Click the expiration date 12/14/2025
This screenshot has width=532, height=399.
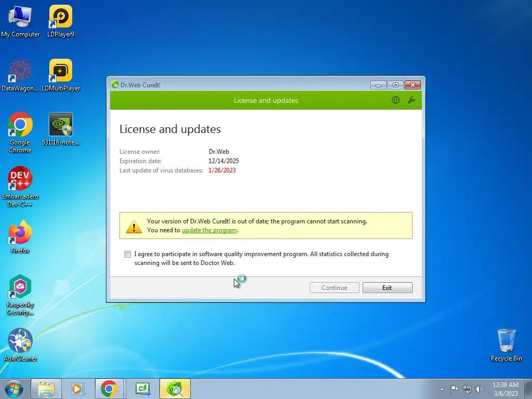pyautogui.click(x=223, y=161)
